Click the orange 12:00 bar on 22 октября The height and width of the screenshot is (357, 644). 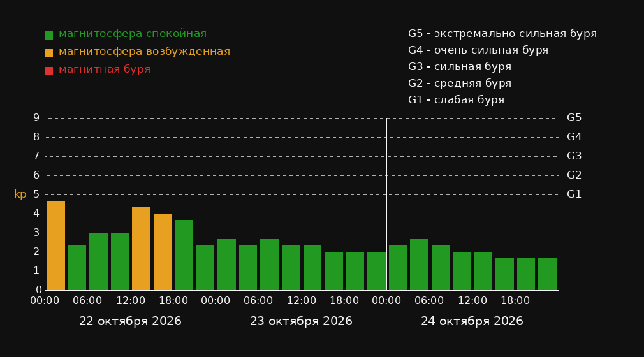click(x=142, y=249)
